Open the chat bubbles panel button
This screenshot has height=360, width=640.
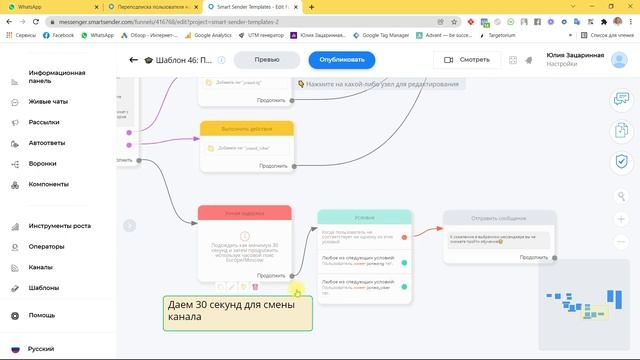click(x=621, y=99)
